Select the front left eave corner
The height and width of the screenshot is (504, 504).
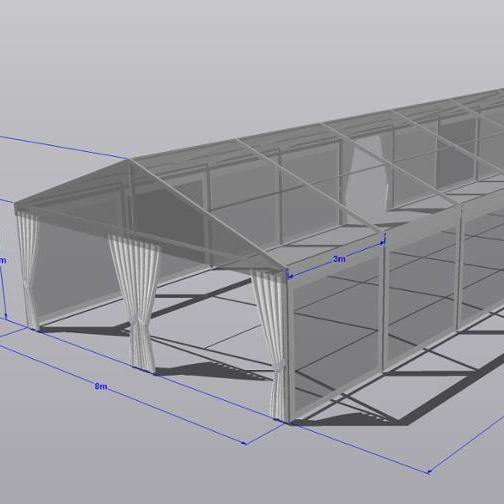pos(17,207)
